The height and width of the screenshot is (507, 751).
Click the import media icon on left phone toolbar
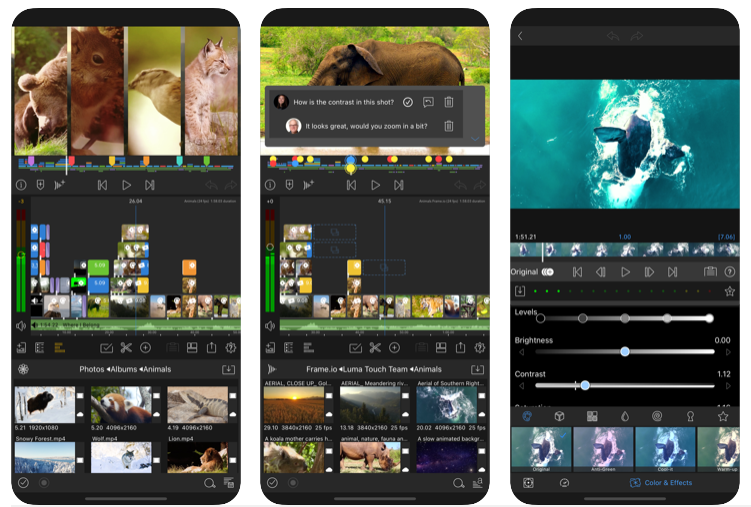coord(21,348)
